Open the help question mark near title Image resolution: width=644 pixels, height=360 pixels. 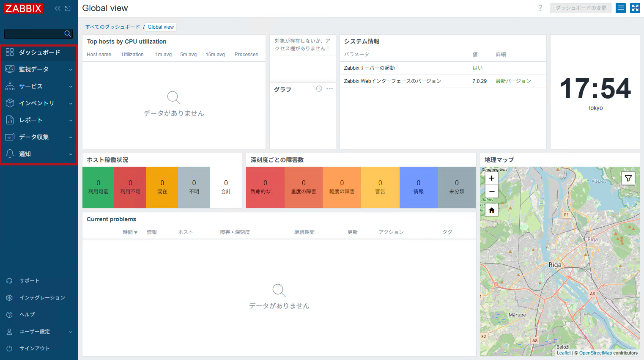click(x=540, y=8)
